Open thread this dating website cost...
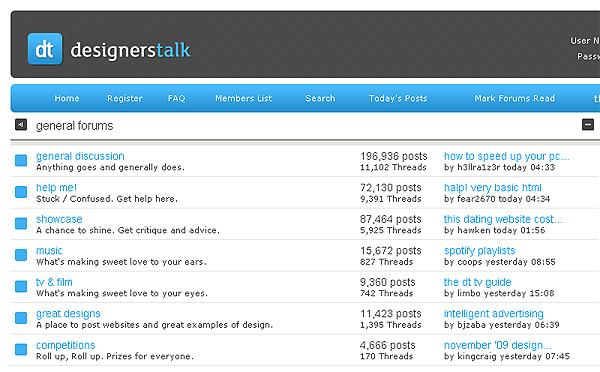Screen dimensions: 600x372 [x=503, y=219]
